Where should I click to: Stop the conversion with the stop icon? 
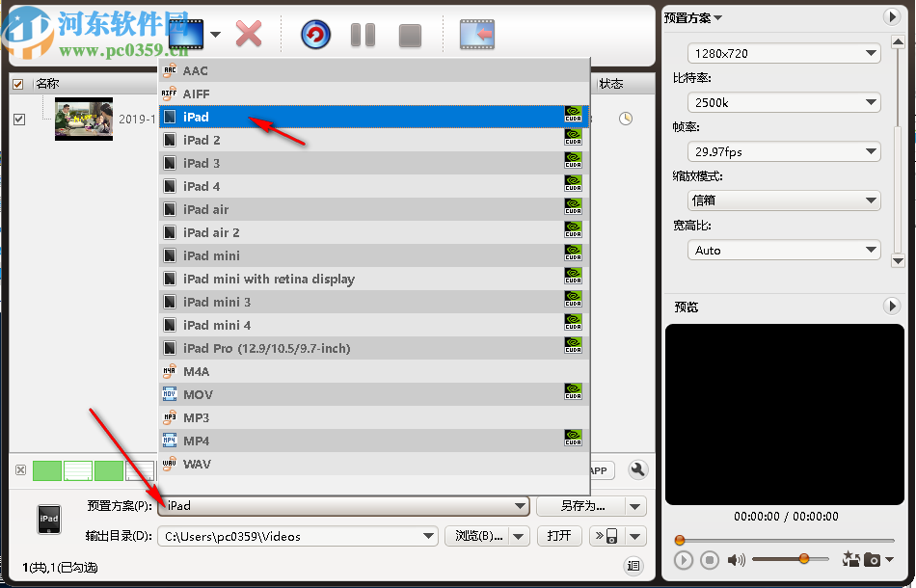pos(409,34)
